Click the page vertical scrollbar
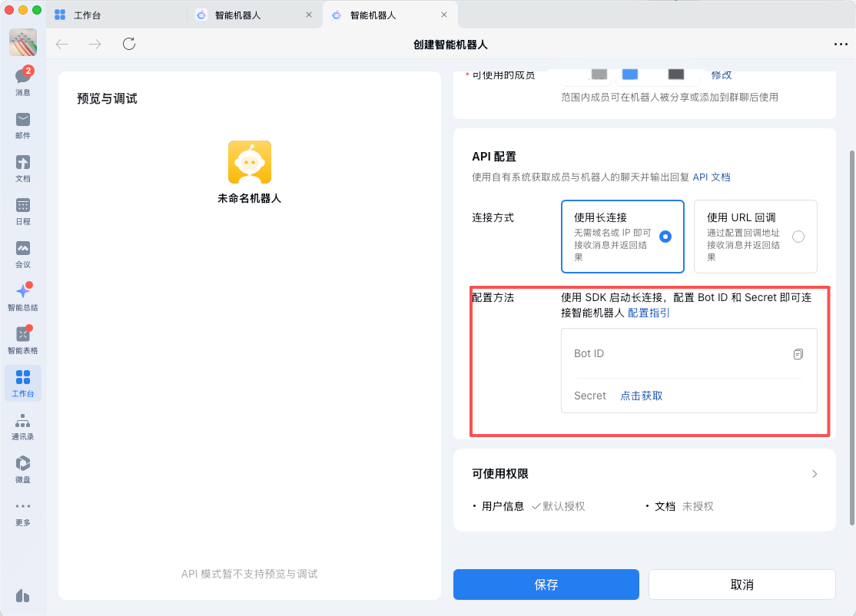Viewport: 856px width, 616px height. [x=851, y=338]
